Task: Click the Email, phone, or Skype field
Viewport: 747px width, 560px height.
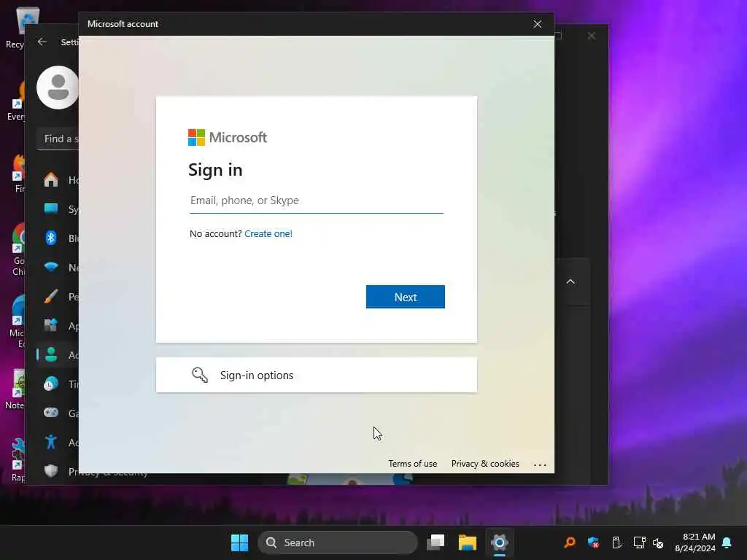Action: 317,201
